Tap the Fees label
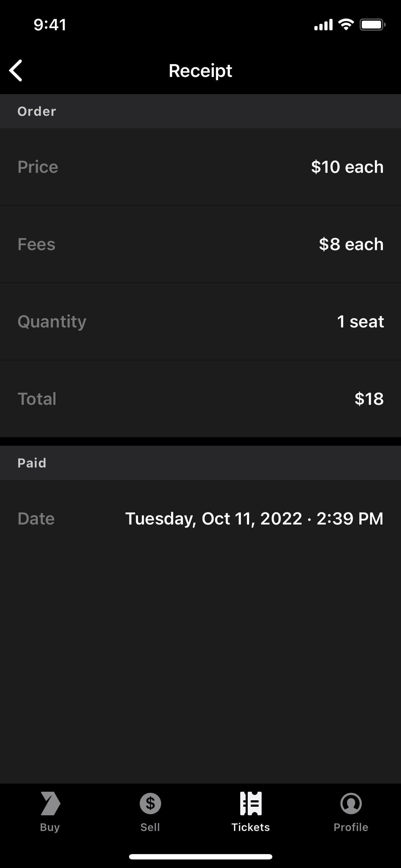Viewport: 401px width, 868px height. (36, 244)
